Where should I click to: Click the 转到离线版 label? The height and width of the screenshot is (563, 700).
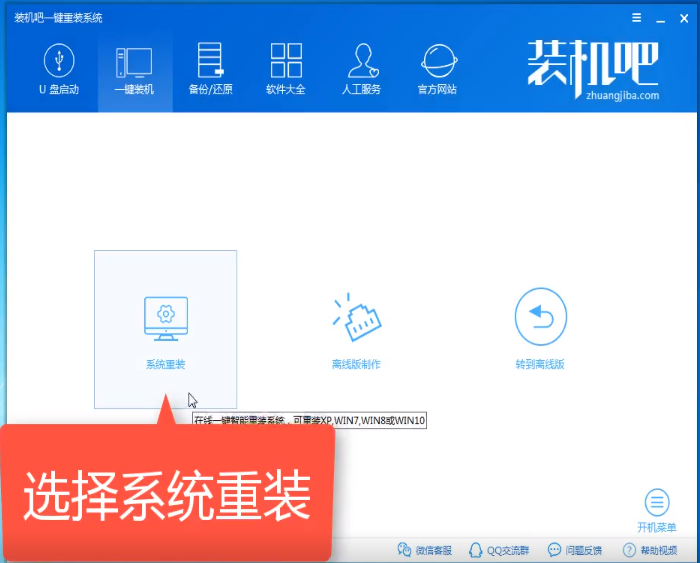click(x=540, y=364)
